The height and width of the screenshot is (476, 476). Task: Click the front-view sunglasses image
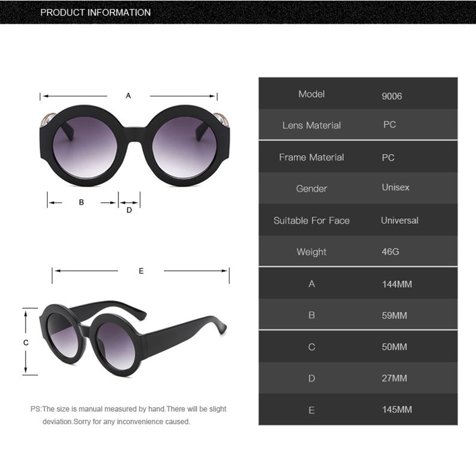[134, 145]
